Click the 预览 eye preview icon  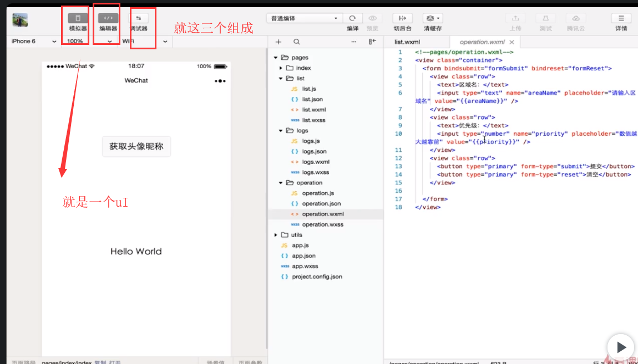tap(372, 18)
